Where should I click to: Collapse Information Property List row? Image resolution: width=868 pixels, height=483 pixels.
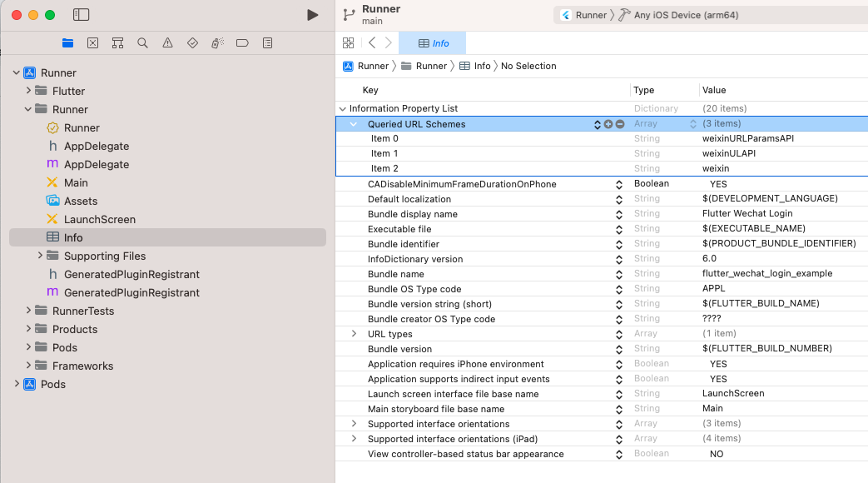coord(343,108)
